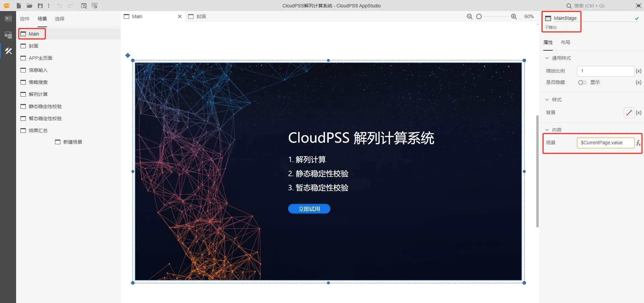644x303 pixels.
Task: Click the 场景 $CurrentPage.value input
Action: 605,143
